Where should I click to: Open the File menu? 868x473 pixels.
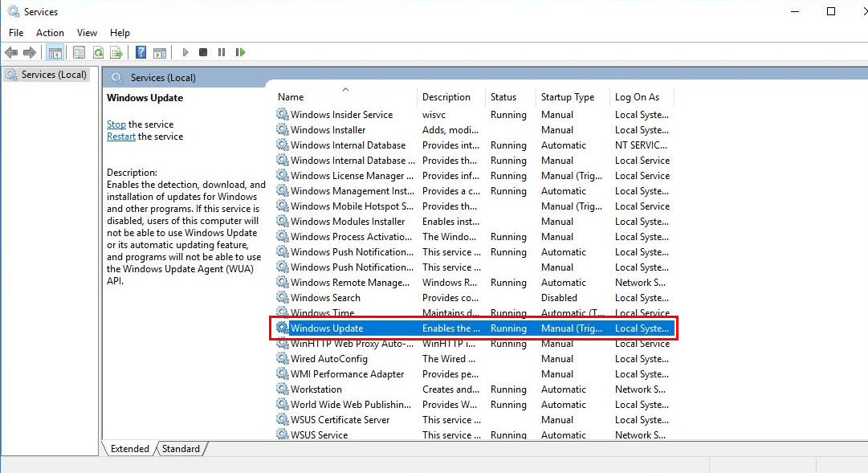click(x=16, y=33)
